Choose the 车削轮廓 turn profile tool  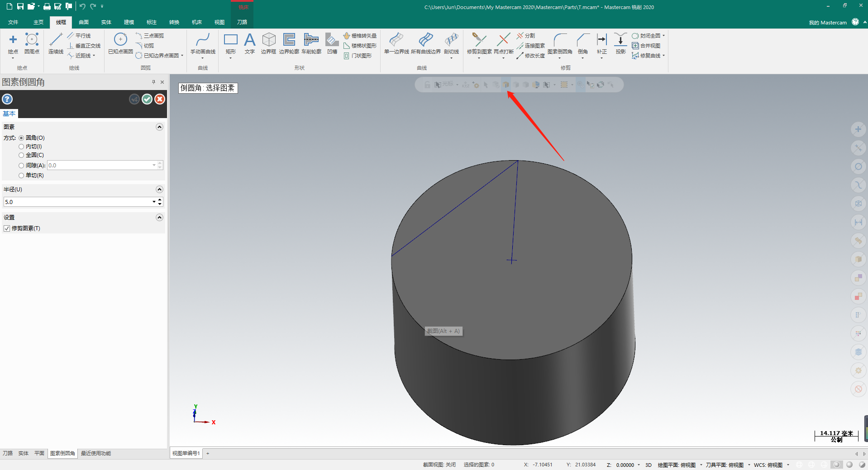pyautogui.click(x=311, y=44)
